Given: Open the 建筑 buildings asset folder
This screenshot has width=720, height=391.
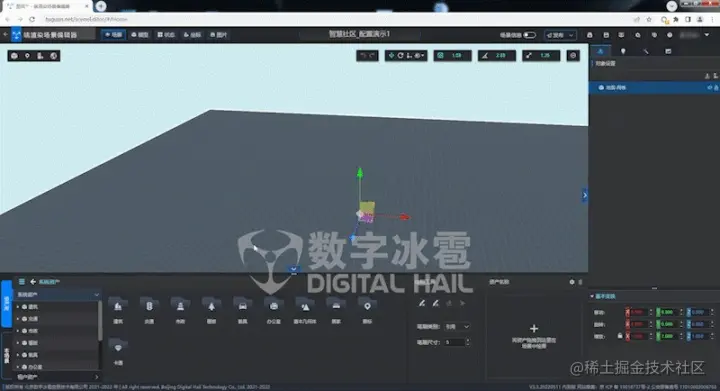Looking at the screenshot, I should coord(118,310).
